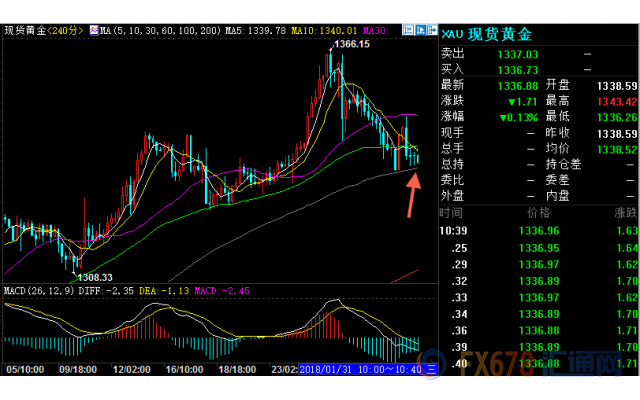The image size is (640, 400).
Task: Click the MACD(26,12,9) indicator label
Action: point(39,291)
